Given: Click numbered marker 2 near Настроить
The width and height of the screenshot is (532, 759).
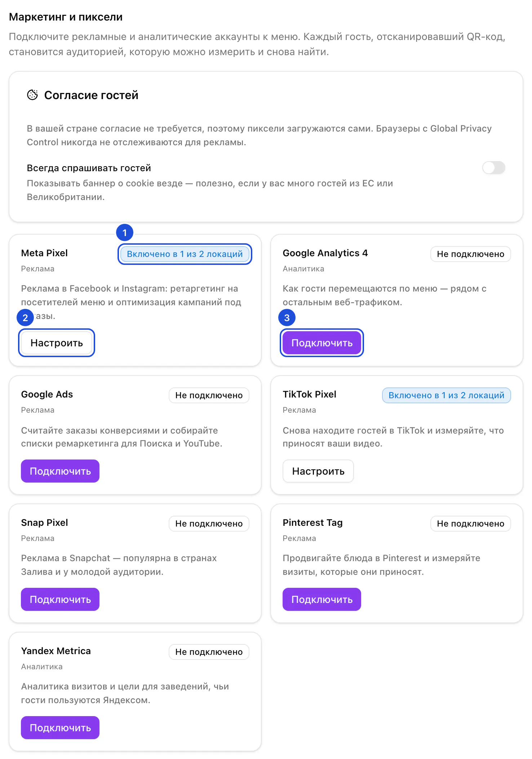Looking at the screenshot, I should point(25,318).
